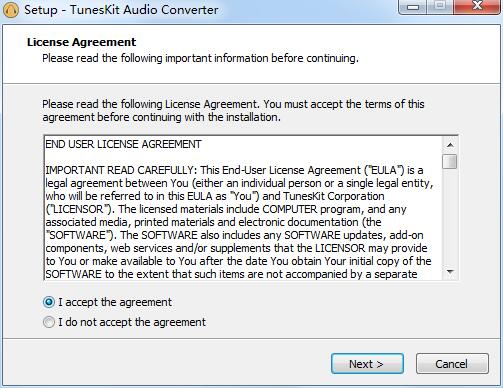Click the TunesKit Corporation text in the EULA
The image size is (503, 388).
pos(334,196)
